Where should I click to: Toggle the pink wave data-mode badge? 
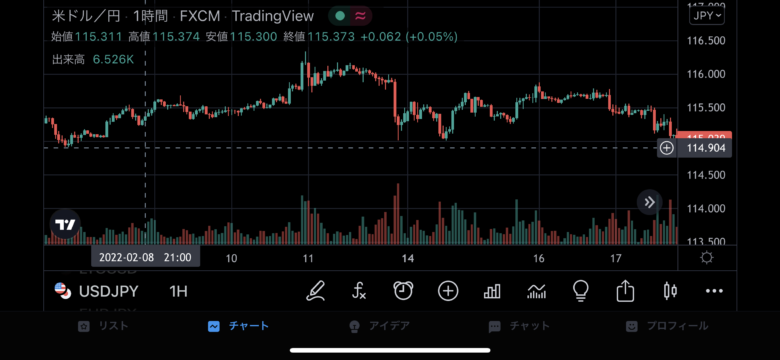coord(360,16)
